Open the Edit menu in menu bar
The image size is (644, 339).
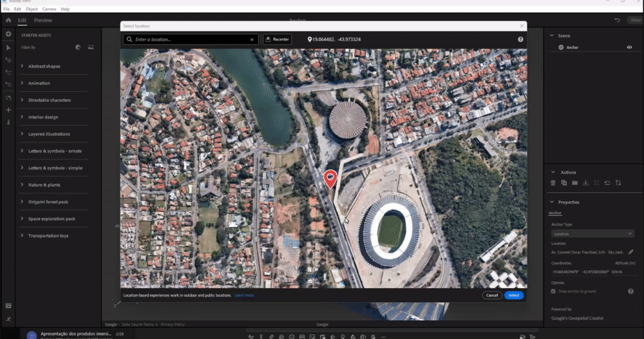tap(17, 9)
